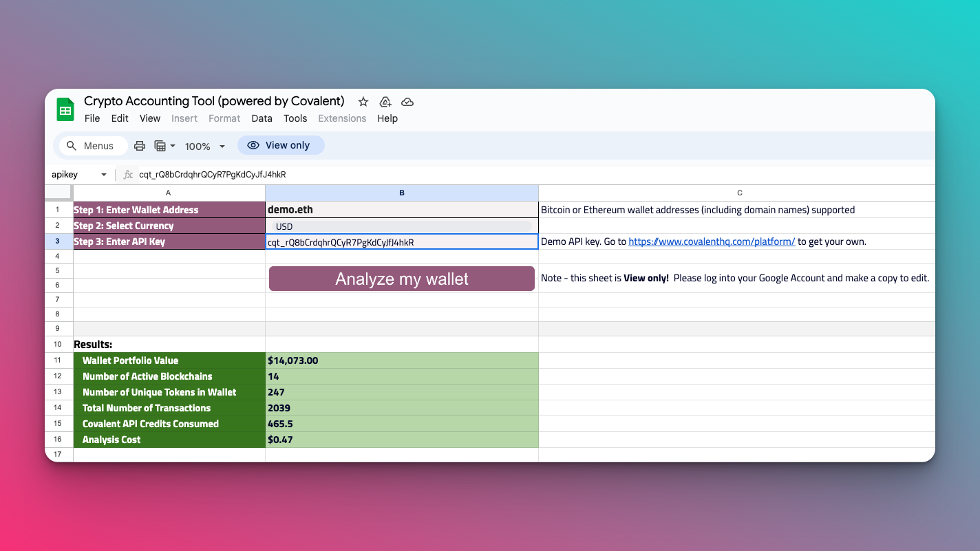Click the "Step 1: Enter Wallet Address" cell

click(169, 210)
